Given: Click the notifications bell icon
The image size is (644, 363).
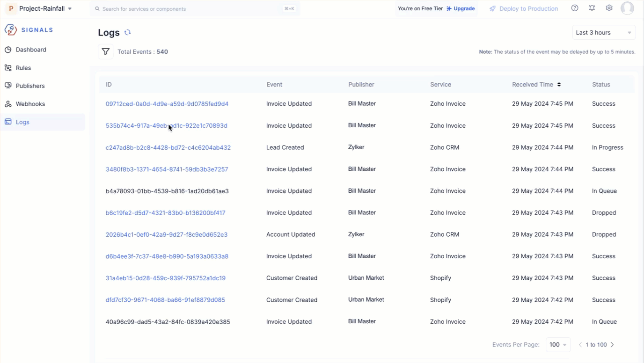Looking at the screenshot, I should [592, 8].
